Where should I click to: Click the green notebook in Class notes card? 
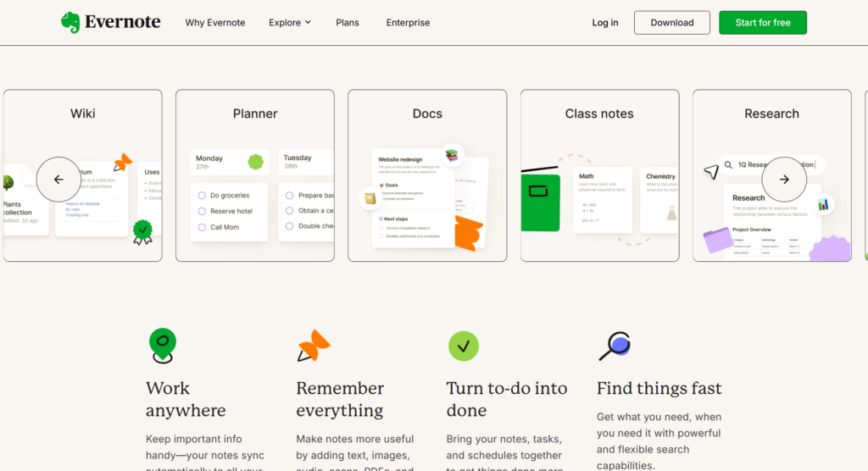click(540, 202)
